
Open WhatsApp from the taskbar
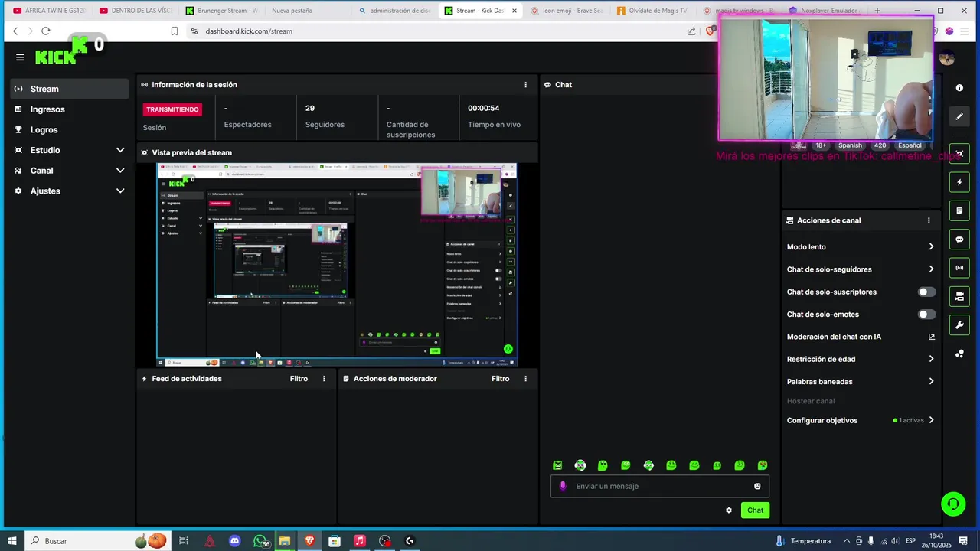click(260, 541)
